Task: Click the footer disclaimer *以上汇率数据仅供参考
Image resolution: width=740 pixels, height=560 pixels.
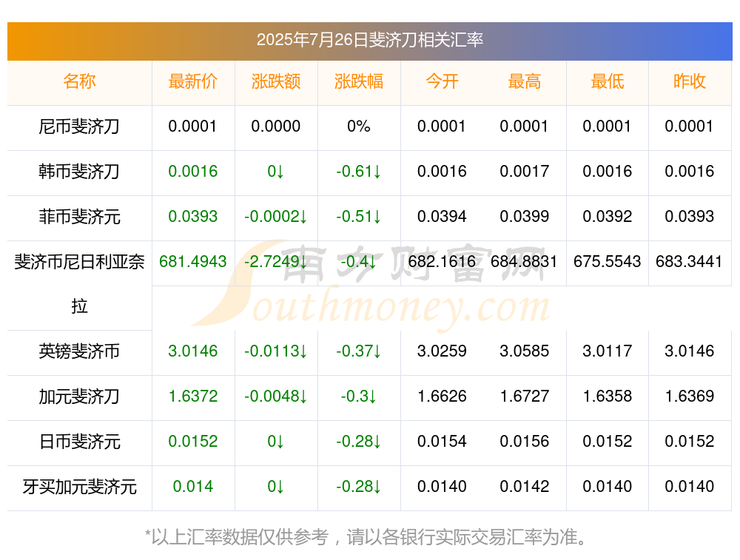Action: click(236, 537)
